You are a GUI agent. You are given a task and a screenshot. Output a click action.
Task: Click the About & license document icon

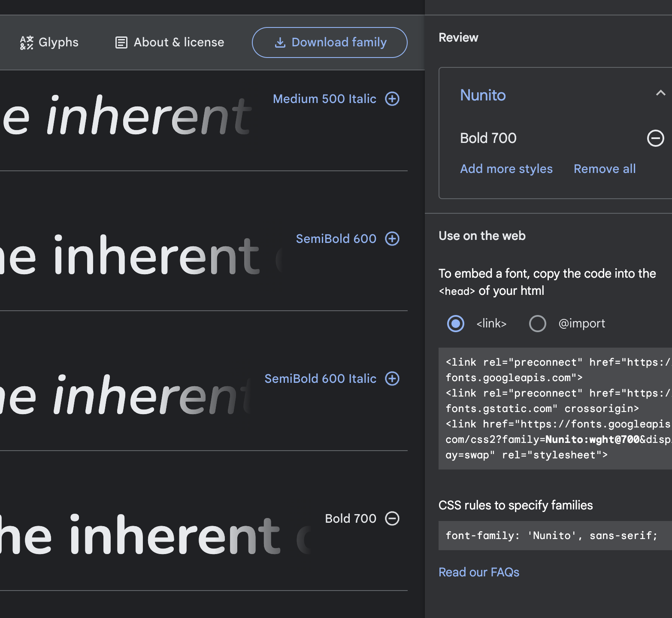tap(121, 42)
